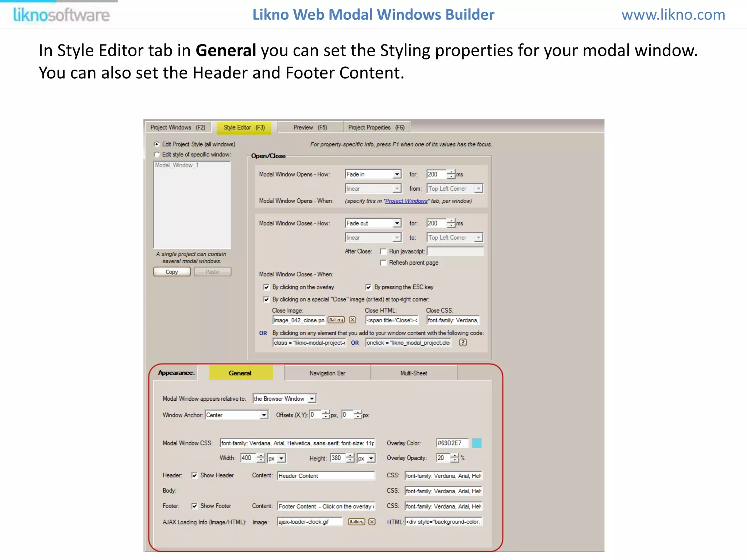This screenshot has height=560, width=747.
Task: Click the class code field
Action: pyautogui.click(x=309, y=343)
